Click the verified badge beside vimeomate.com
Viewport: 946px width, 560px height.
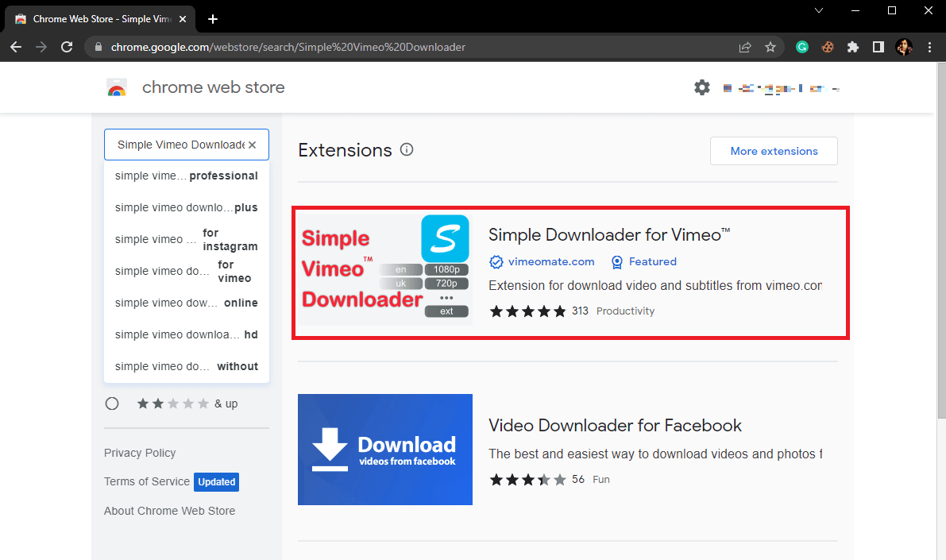click(496, 262)
